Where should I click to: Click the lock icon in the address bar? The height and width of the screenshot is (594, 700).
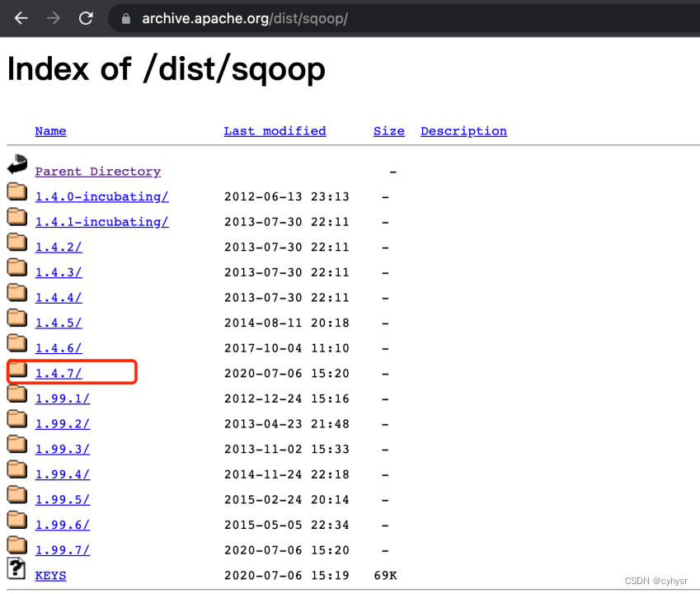click(x=126, y=18)
